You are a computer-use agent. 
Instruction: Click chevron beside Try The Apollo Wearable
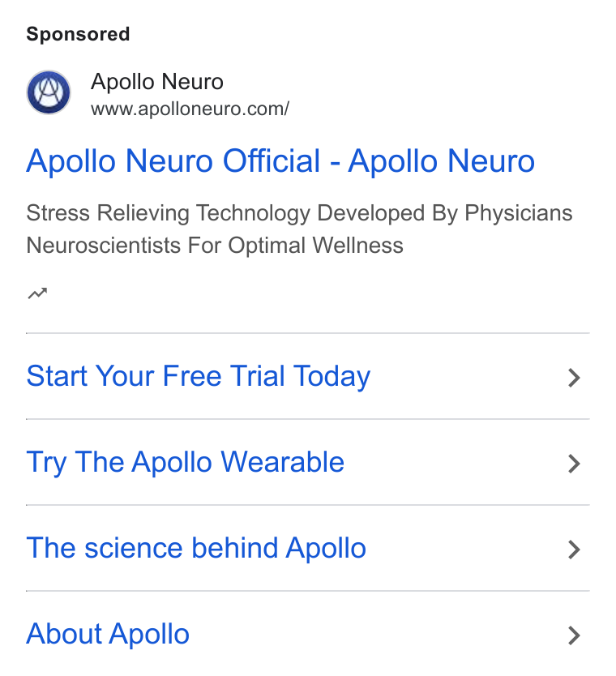pyautogui.click(x=574, y=464)
